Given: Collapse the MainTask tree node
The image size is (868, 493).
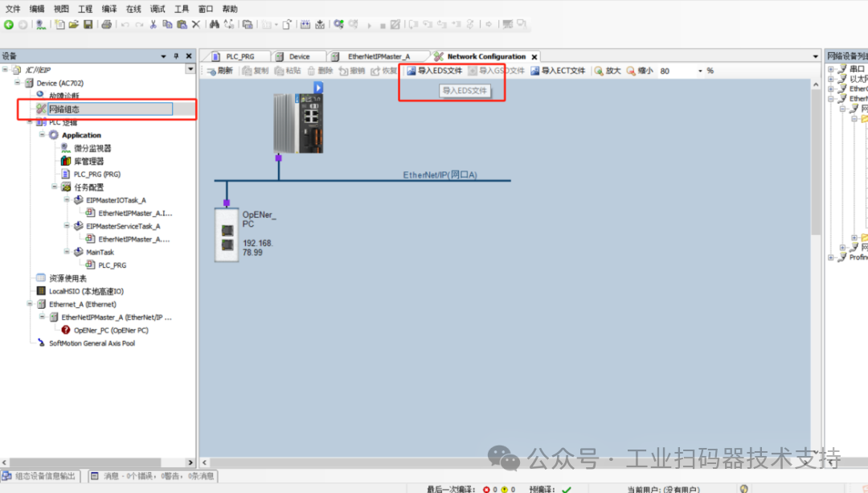Looking at the screenshot, I should tap(67, 252).
